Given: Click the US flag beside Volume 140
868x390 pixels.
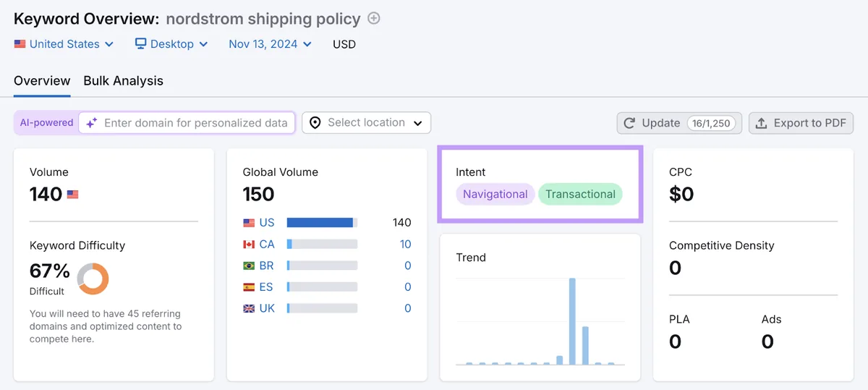Looking at the screenshot, I should pyautogui.click(x=72, y=195).
